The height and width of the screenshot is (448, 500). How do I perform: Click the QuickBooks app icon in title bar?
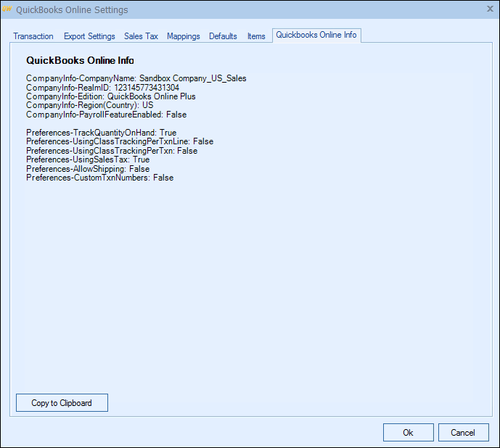tap(8, 10)
